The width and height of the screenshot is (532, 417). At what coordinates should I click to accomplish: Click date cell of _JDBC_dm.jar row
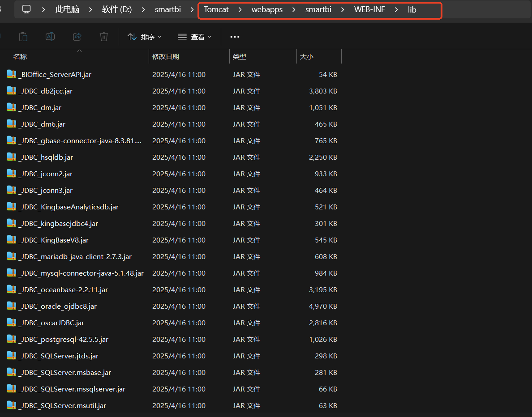(179, 108)
